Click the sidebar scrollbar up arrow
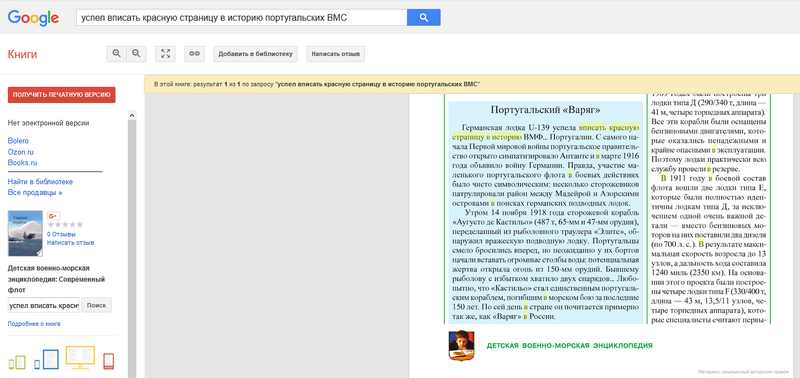This screenshot has height=378, width=800. point(132,115)
